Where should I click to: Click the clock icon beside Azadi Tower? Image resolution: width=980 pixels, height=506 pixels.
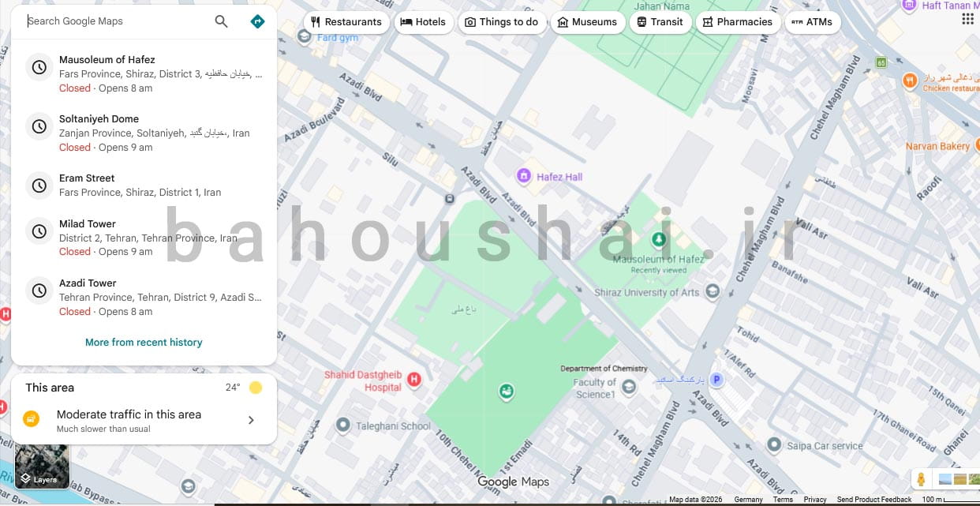(39, 290)
